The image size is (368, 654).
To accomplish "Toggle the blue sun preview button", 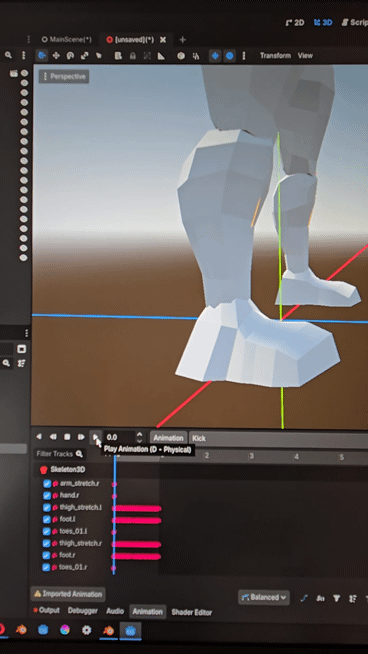I will [x=215, y=56].
